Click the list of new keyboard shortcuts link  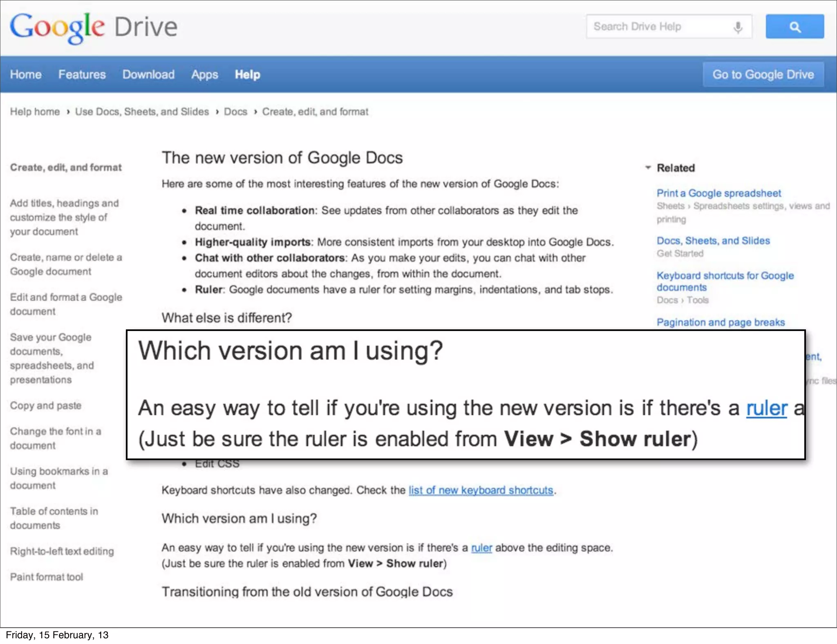pyautogui.click(x=481, y=490)
